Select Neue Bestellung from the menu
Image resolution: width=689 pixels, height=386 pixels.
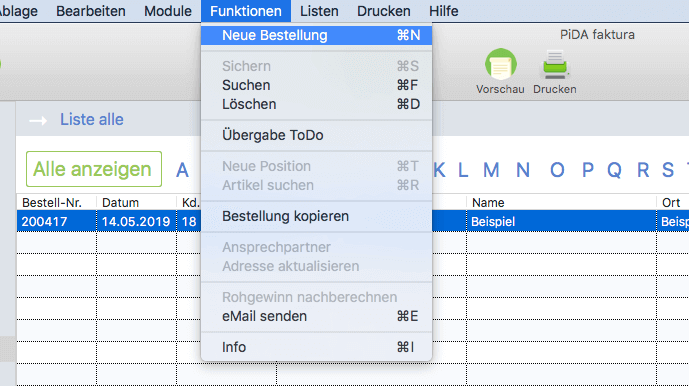coord(316,35)
